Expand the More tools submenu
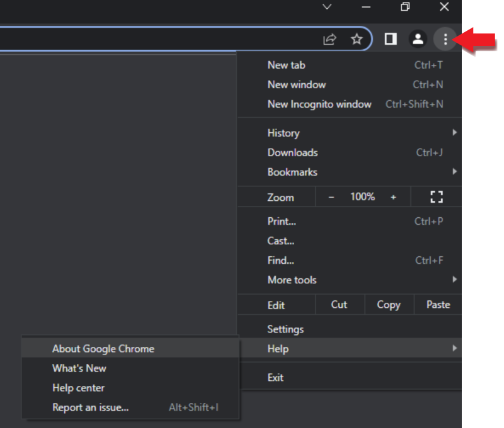The image size is (504, 428). (x=292, y=279)
